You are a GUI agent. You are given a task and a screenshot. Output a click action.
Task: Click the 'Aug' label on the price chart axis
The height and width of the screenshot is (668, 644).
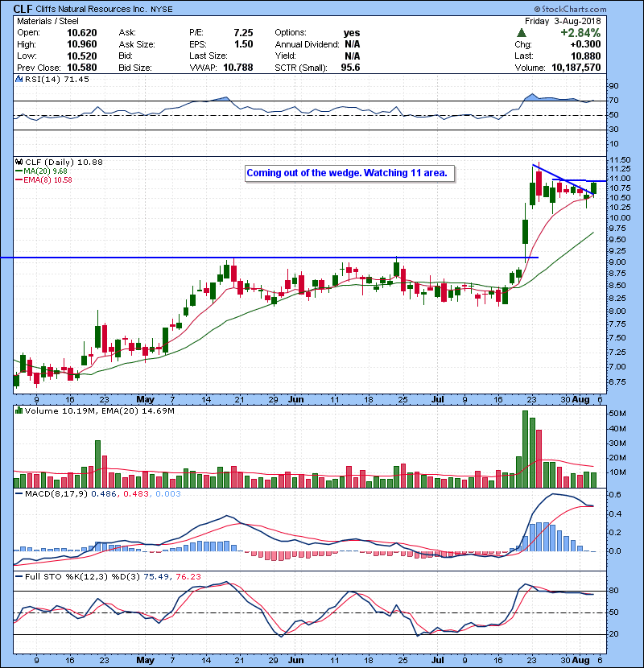click(x=580, y=400)
